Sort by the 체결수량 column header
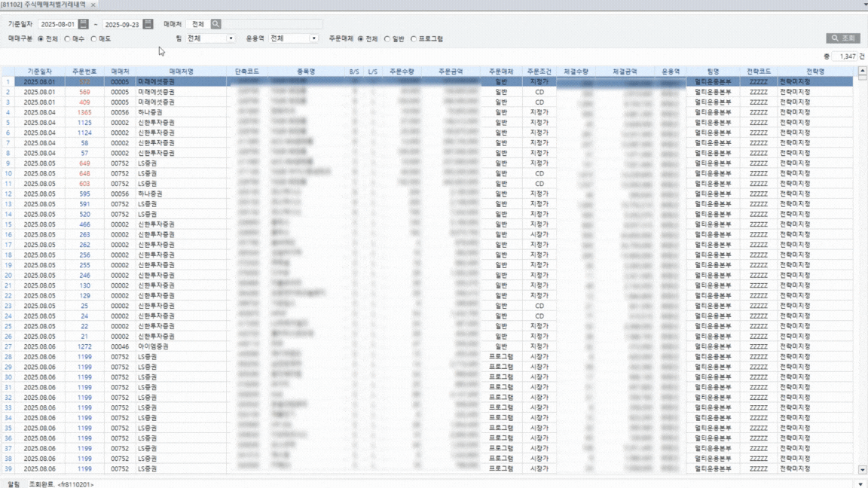This screenshot has width=868, height=488. click(x=576, y=72)
